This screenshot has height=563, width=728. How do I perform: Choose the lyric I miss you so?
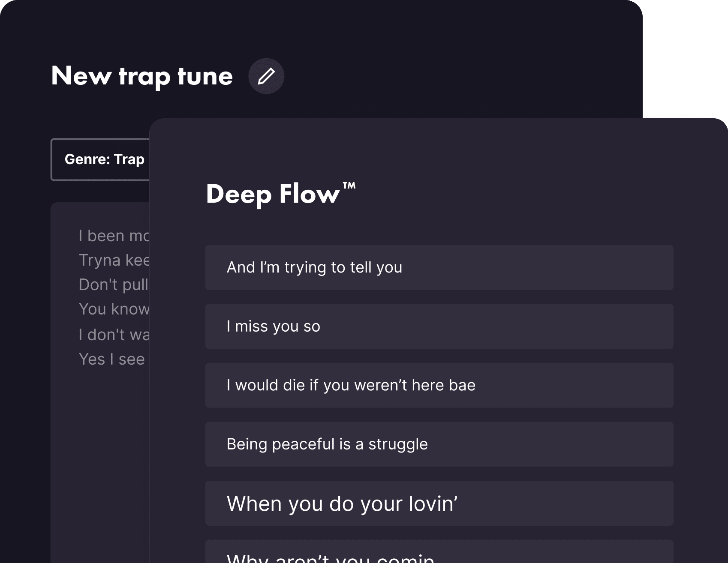(439, 326)
